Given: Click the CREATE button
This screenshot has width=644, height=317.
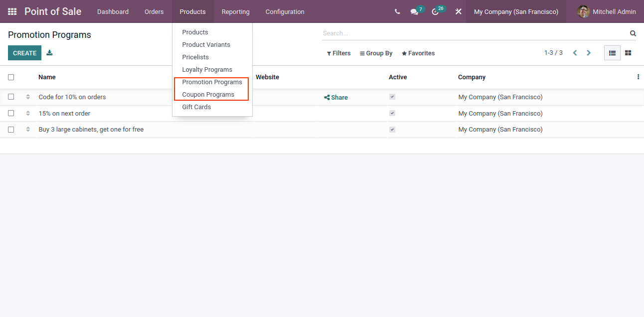Looking at the screenshot, I should pos(24,53).
